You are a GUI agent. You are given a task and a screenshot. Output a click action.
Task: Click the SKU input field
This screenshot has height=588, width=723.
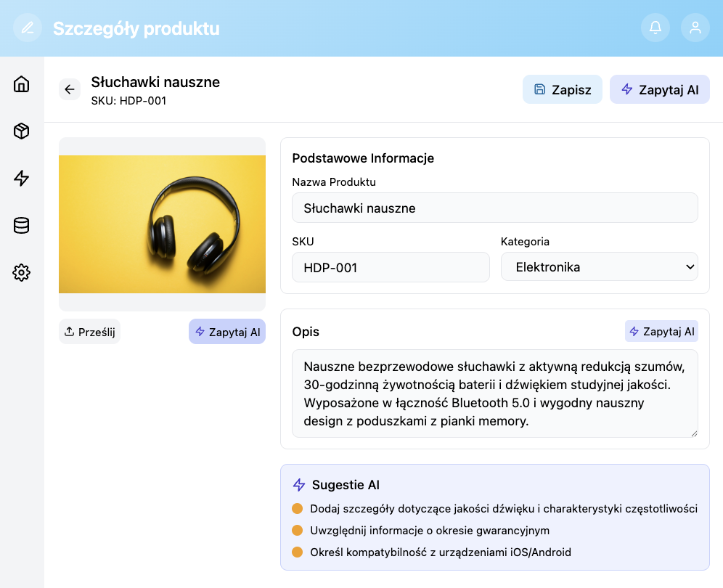point(390,267)
